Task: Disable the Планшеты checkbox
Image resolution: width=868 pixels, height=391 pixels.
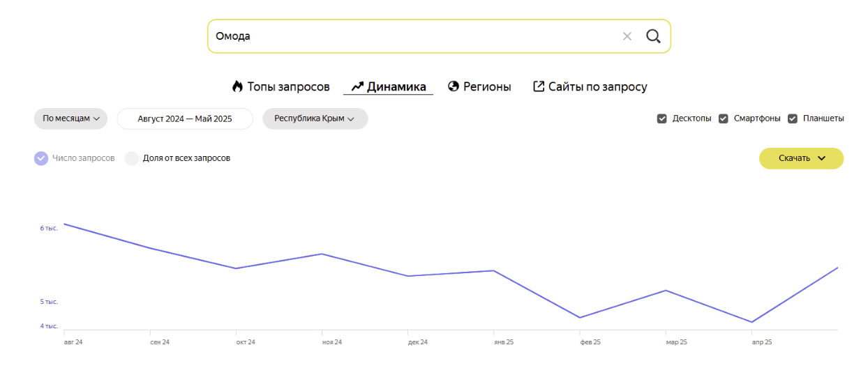Action: click(793, 118)
